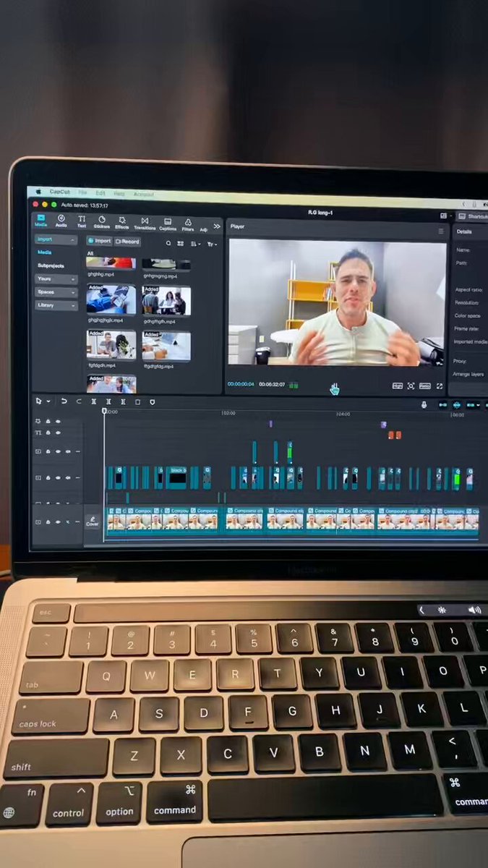Toggle visibility of the top timeline track
The height and width of the screenshot is (868, 488).
click(59, 421)
